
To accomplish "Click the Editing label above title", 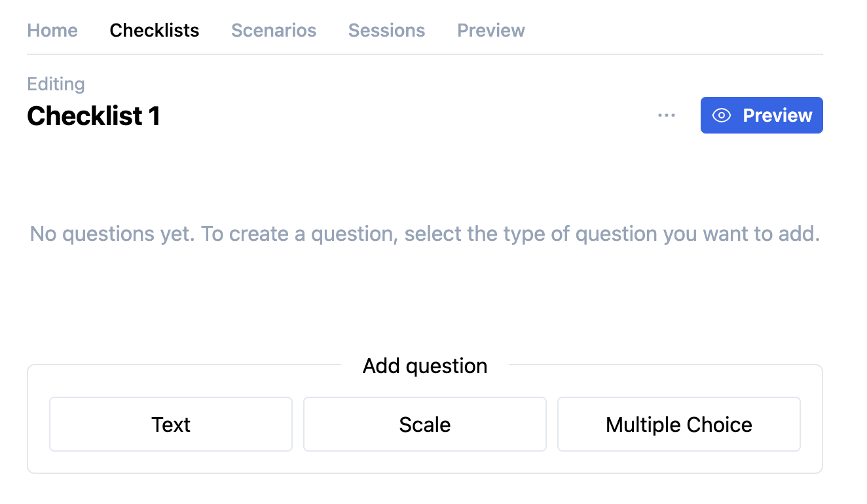I will point(56,84).
